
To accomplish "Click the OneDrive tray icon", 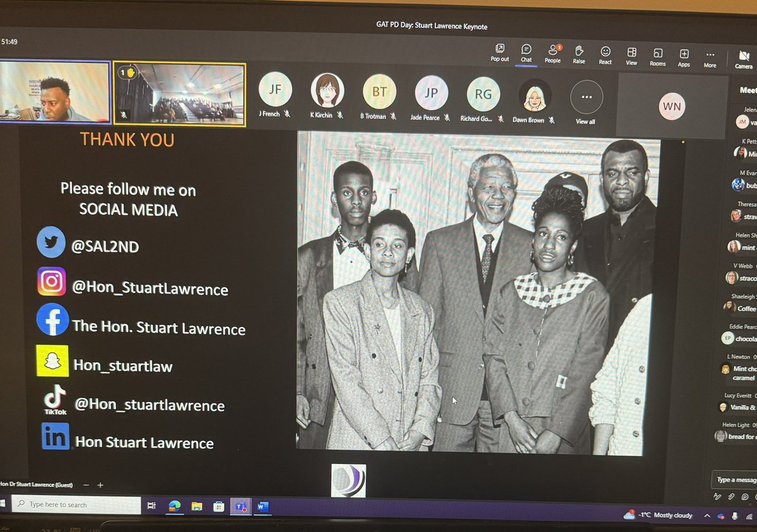I will point(721,516).
